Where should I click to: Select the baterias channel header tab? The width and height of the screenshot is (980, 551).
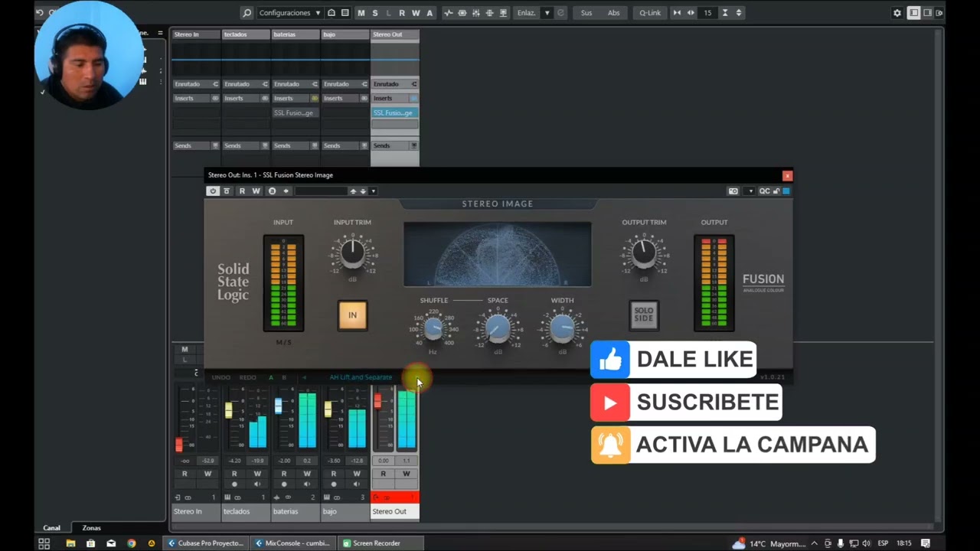tap(296, 34)
